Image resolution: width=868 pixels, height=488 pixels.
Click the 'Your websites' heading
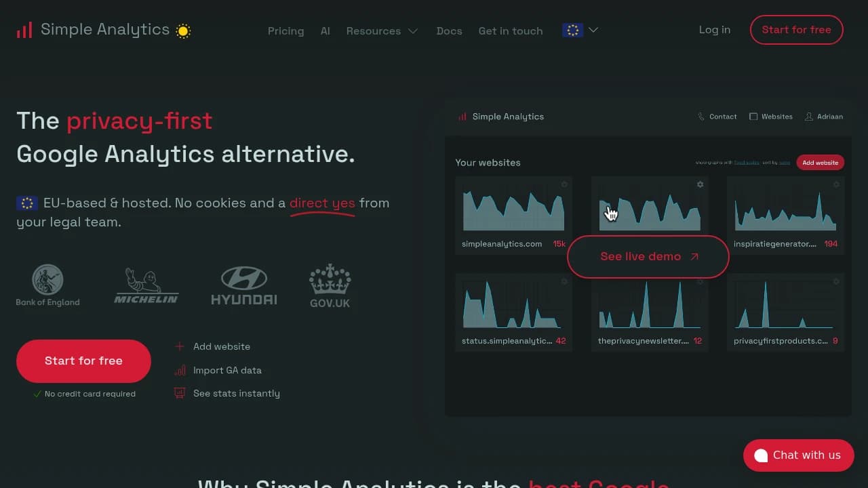point(488,163)
